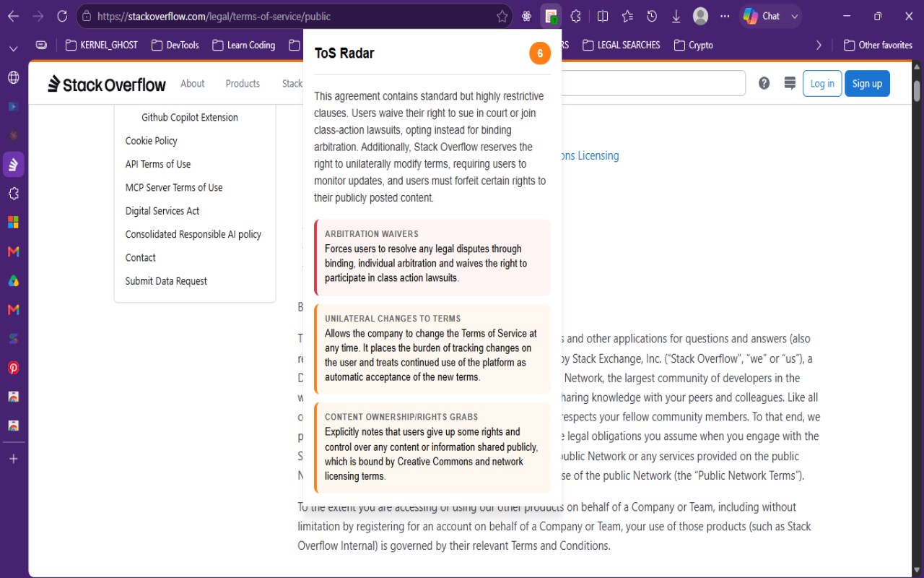Click the Log in button
Image resolution: width=924 pixels, height=578 pixels.
822,84
